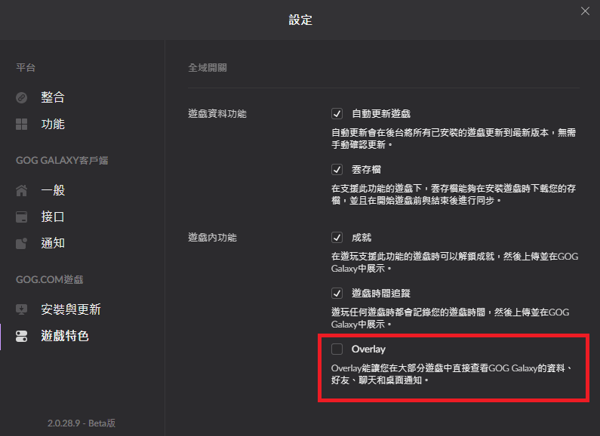This screenshot has width=600, height=436.
Task: Click the home icon next to 一般
Action: coord(22,190)
